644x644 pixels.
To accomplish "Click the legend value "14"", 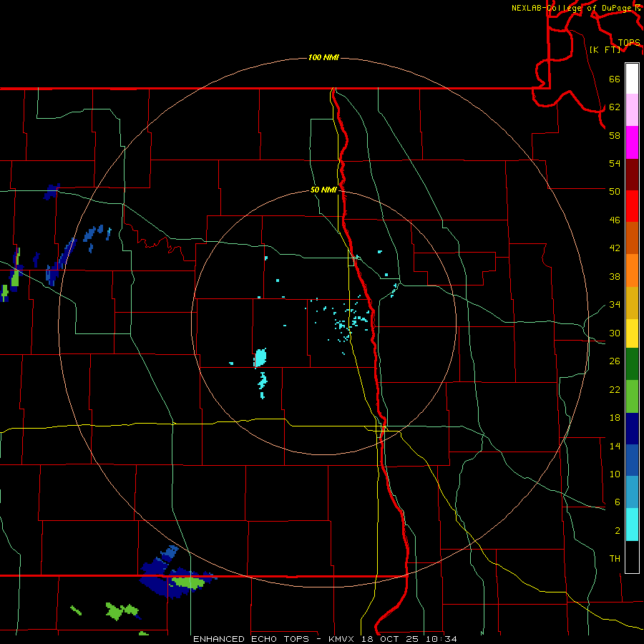I will click(615, 446).
